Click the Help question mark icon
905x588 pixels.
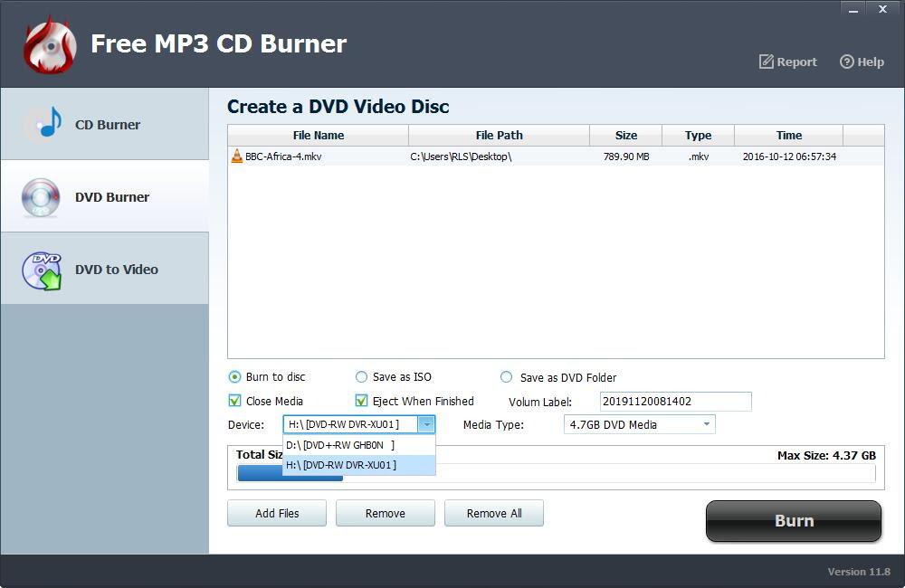tap(846, 62)
